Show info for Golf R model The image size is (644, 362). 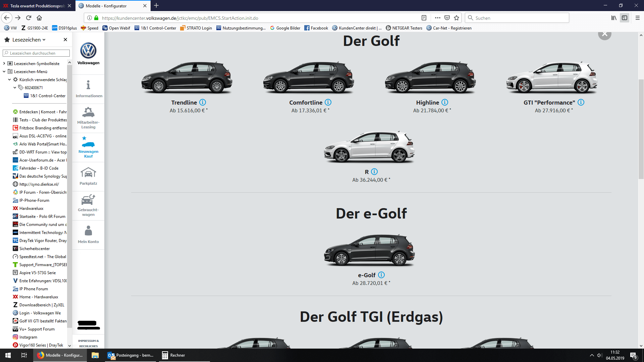(x=374, y=172)
